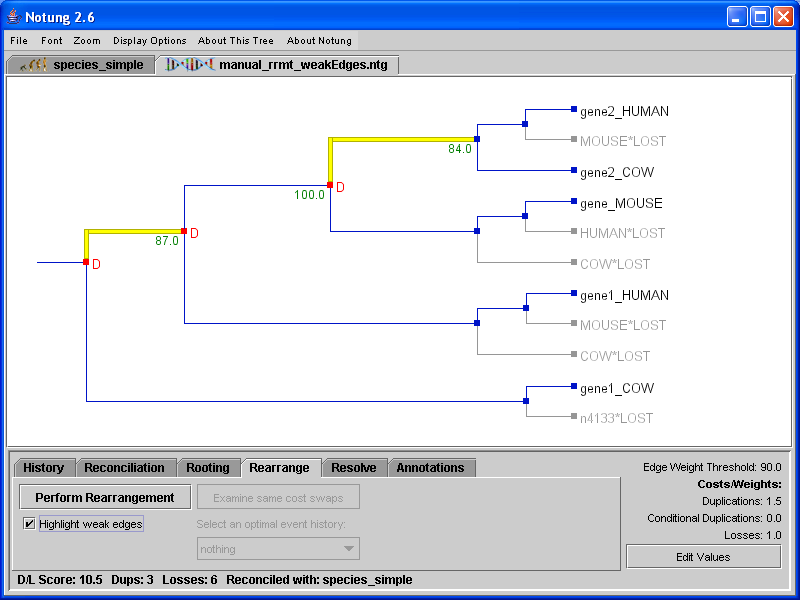Switch to the Reconciliation tab
The image size is (800, 600).
coord(124,468)
